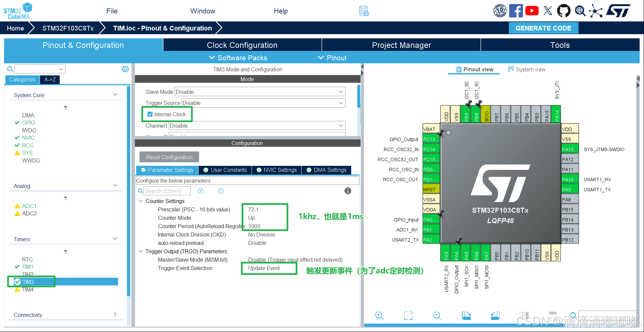Switch to the A->Z list tab
644x332 pixels.
click(x=50, y=80)
